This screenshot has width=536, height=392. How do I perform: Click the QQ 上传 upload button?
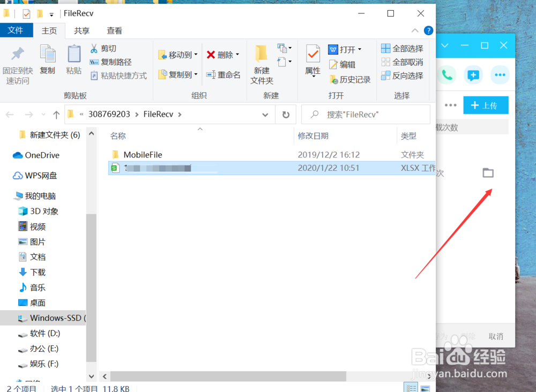486,105
